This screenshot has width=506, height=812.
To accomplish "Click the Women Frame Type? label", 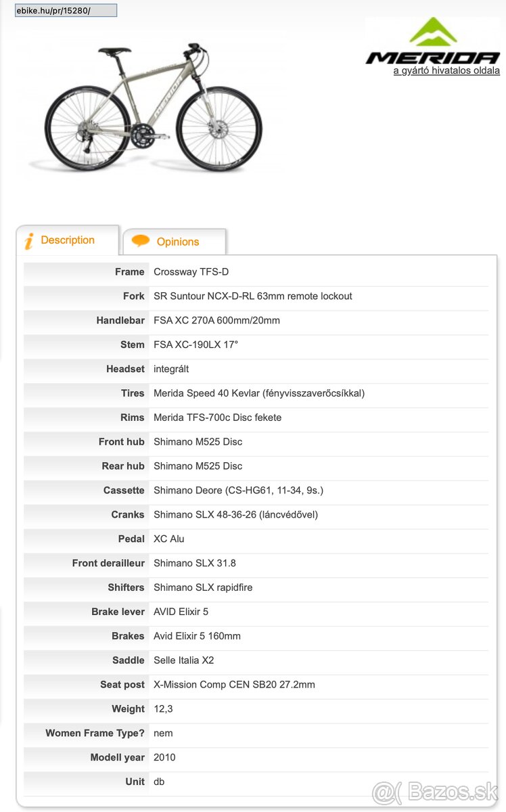I will (95, 734).
